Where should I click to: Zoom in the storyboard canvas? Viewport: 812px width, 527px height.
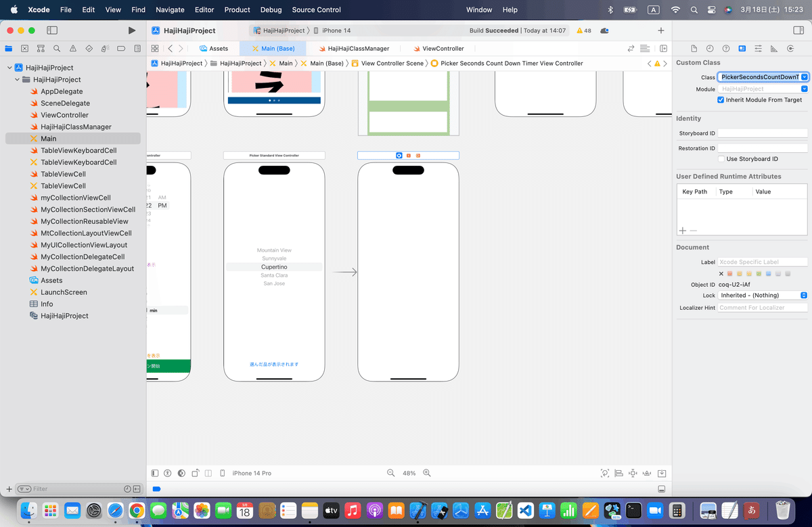427,473
